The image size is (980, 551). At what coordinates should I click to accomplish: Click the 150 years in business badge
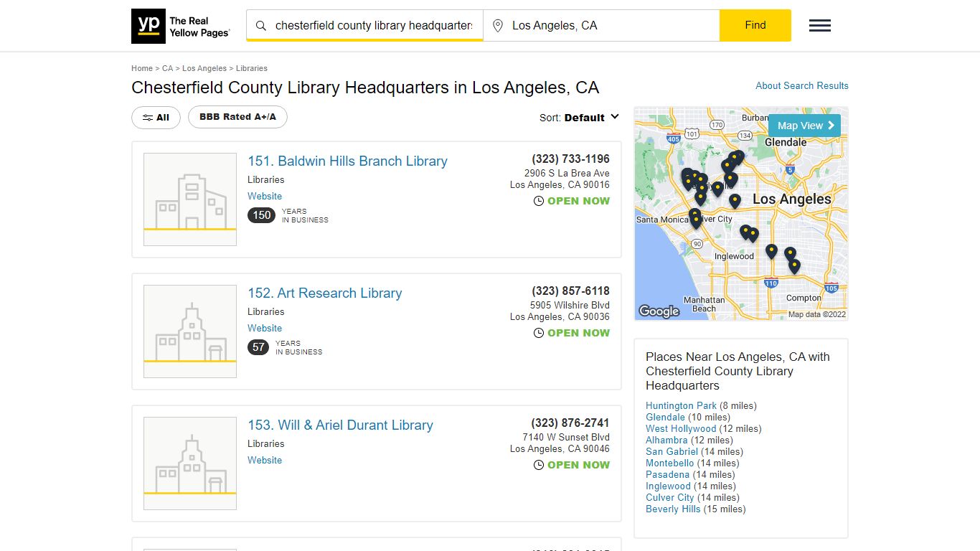pyautogui.click(x=262, y=215)
